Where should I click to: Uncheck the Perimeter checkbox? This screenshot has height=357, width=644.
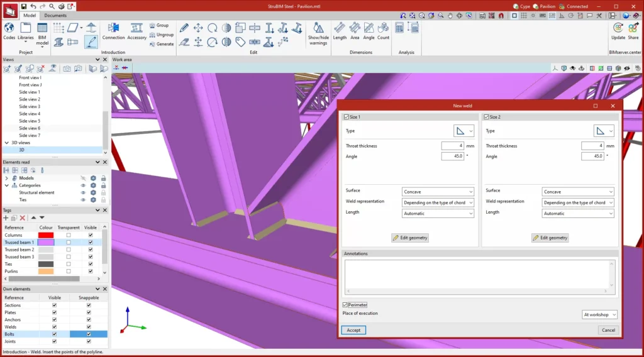346,305
